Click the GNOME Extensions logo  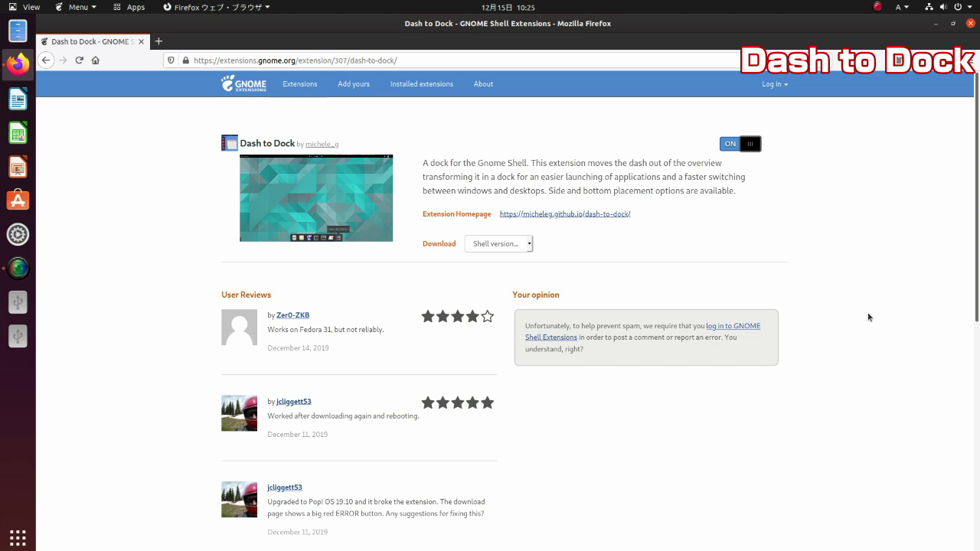click(x=243, y=83)
